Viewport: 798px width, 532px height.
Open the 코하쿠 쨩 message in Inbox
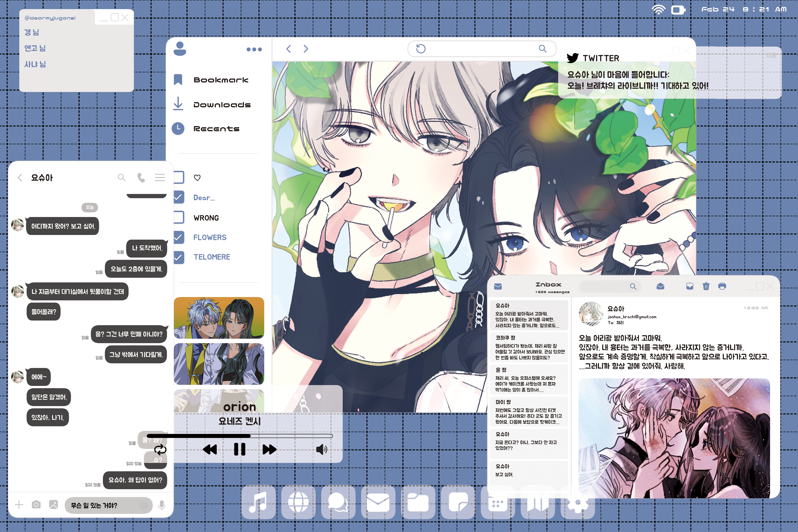click(x=529, y=347)
